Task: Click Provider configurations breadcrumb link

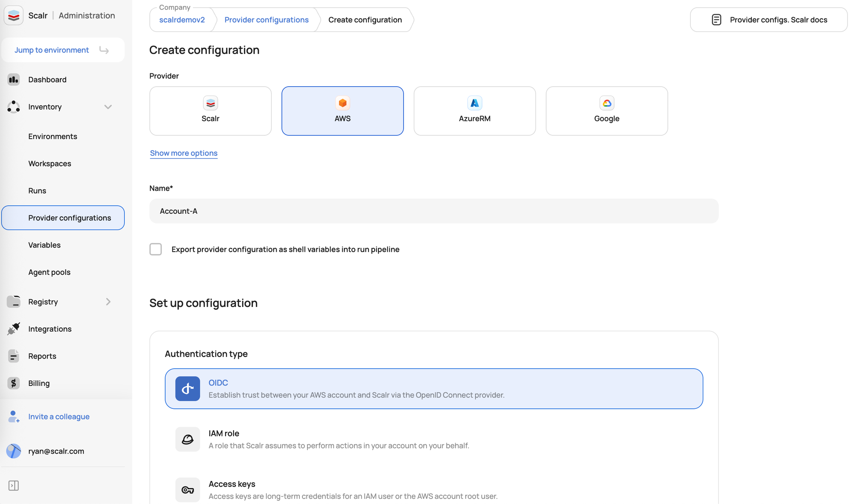Action: (266, 20)
